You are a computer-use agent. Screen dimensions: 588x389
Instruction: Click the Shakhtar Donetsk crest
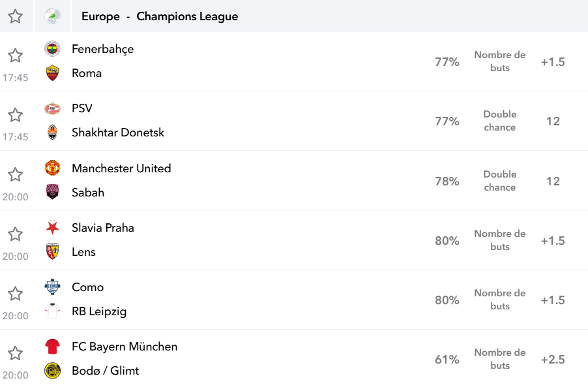click(x=53, y=132)
